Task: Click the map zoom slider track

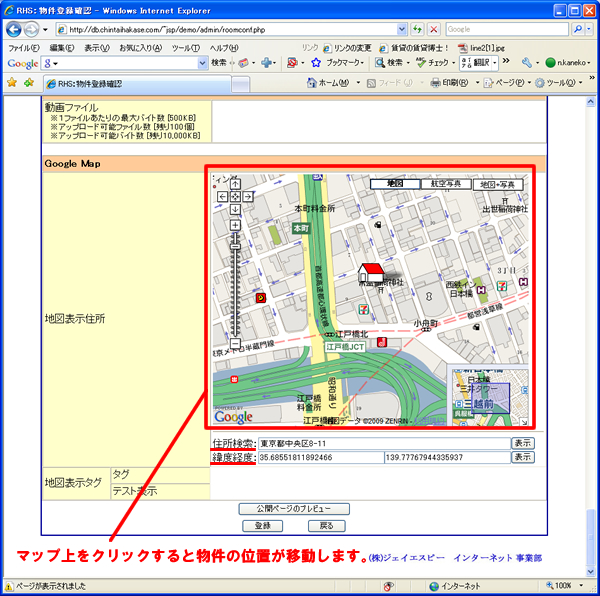Action: tap(235, 290)
